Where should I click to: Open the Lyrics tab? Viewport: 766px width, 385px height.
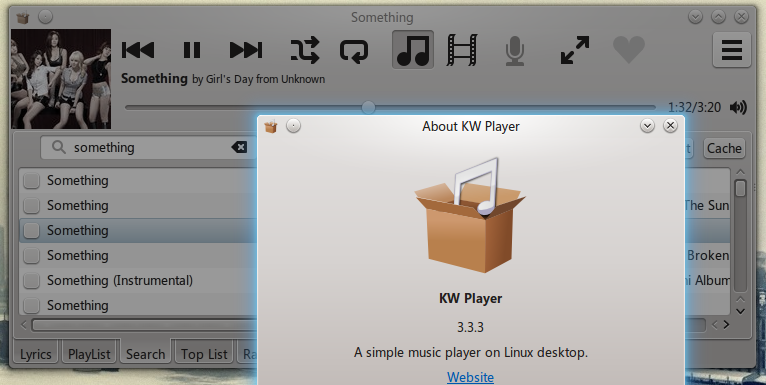(x=36, y=354)
